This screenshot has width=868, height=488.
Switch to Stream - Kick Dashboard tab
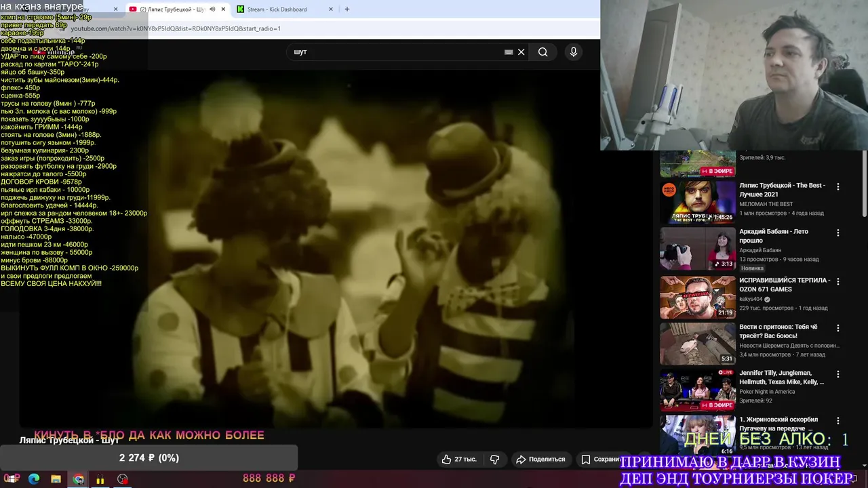tap(285, 9)
